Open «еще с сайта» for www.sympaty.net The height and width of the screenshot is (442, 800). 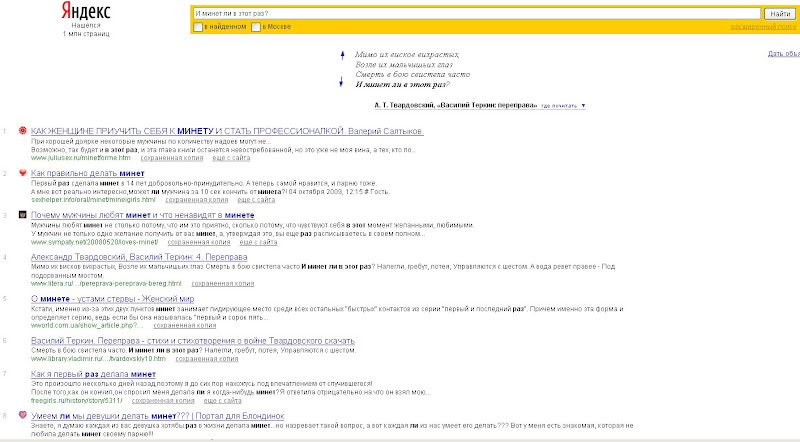(258, 242)
